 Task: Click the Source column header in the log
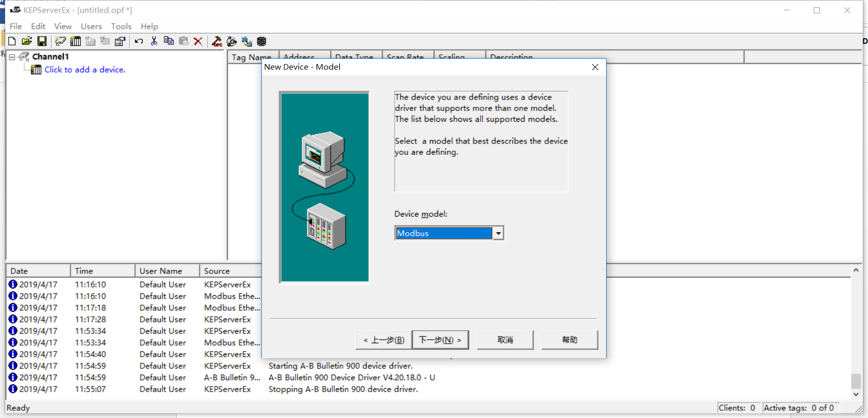pyautogui.click(x=231, y=271)
